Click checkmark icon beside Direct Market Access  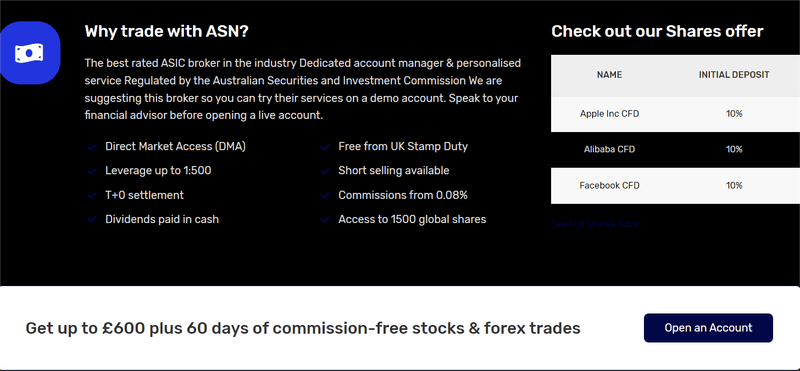click(92, 147)
